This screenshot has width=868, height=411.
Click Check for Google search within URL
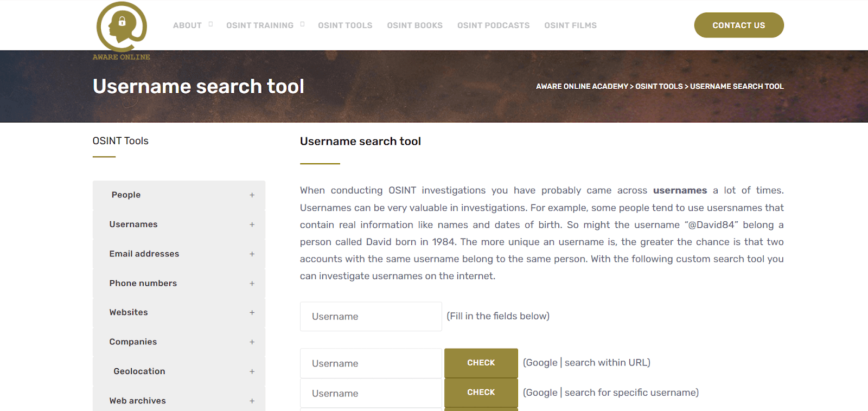481,363
